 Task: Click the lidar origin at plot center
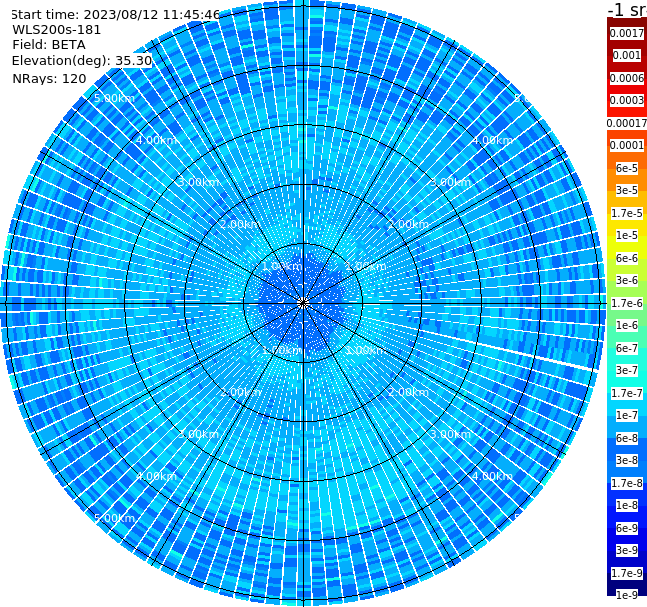[303, 303]
